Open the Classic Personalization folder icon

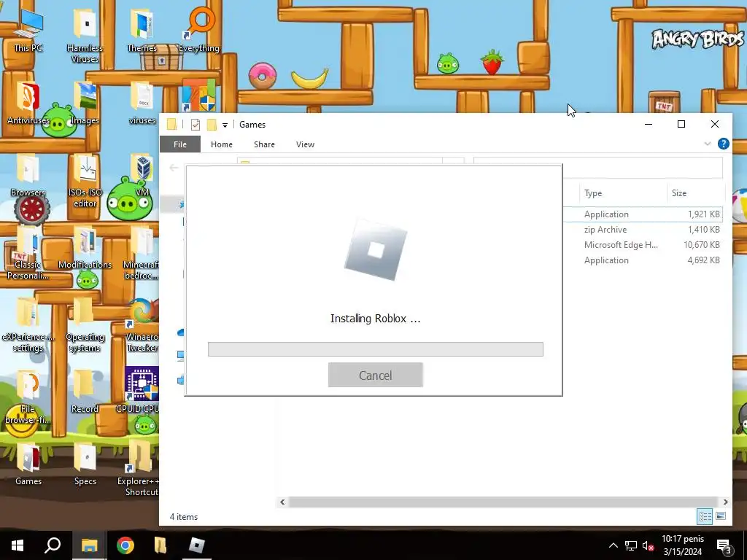(28, 253)
